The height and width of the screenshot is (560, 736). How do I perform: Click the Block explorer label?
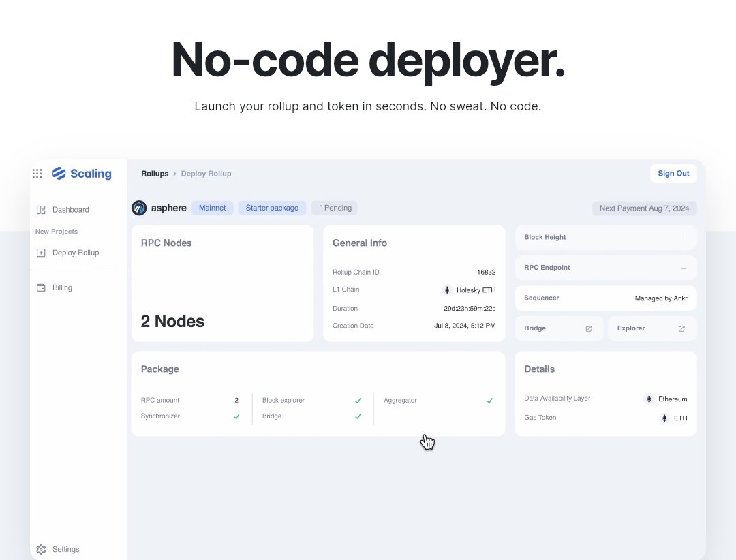click(283, 401)
